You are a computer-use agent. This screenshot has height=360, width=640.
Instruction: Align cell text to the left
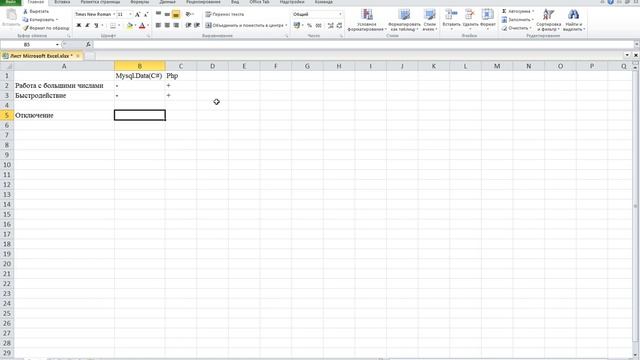158,25
